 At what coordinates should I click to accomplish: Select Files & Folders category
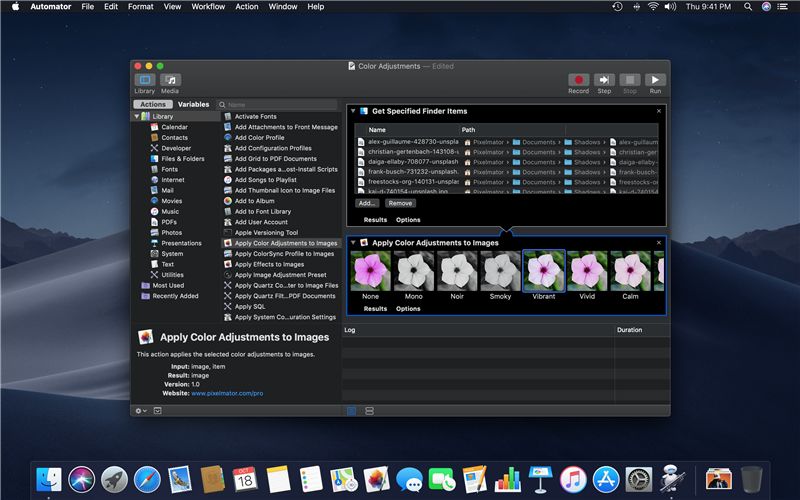(x=182, y=158)
